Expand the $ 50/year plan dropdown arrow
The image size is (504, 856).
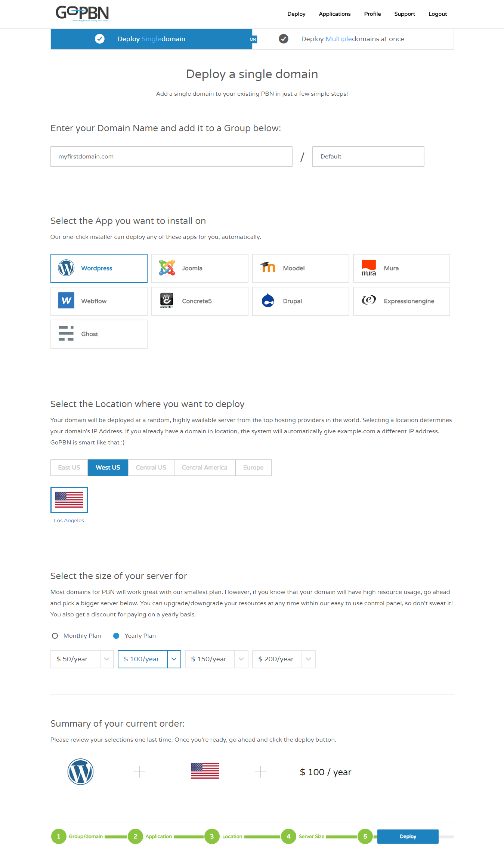(107, 659)
